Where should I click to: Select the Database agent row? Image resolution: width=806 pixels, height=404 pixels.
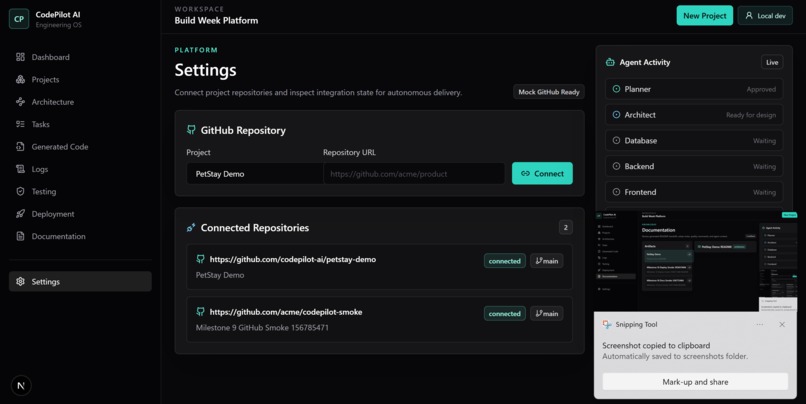point(694,140)
